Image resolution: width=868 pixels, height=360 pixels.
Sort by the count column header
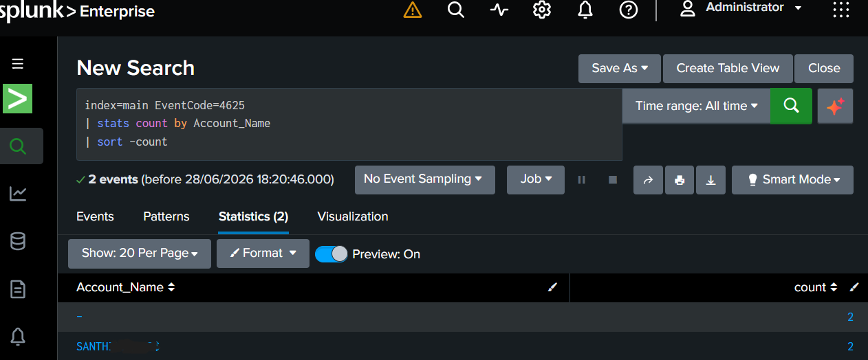pyautogui.click(x=816, y=287)
